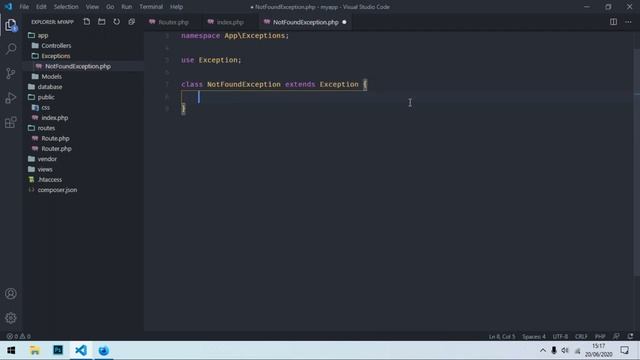This screenshot has height=360, width=640.
Task: Open the Accounts menu icon
Action: click(11, 293)
